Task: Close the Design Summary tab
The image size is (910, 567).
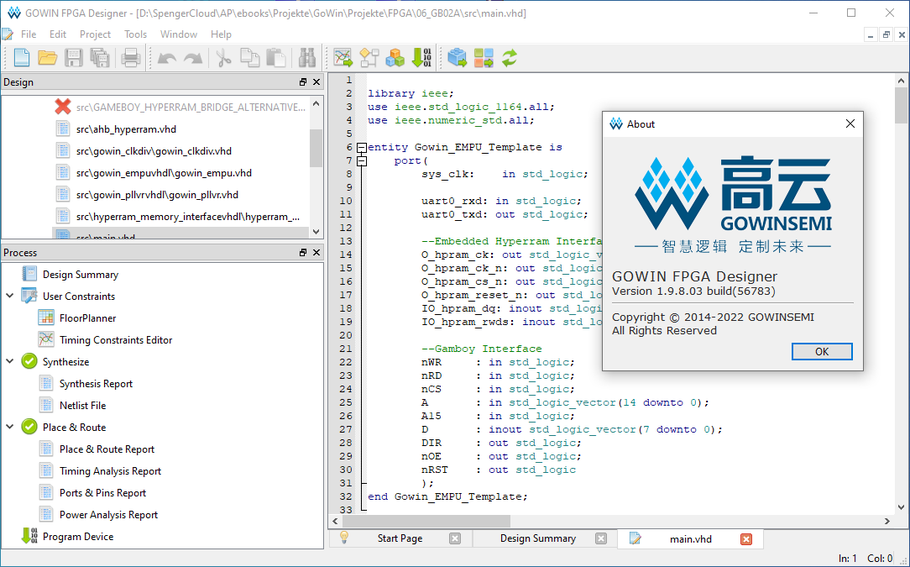Action: point(601,539)
